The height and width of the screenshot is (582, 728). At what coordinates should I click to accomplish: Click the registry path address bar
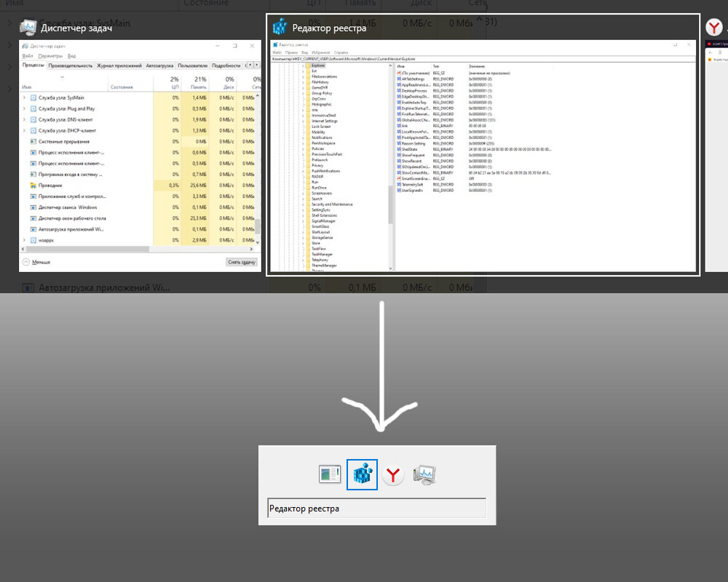483,59
